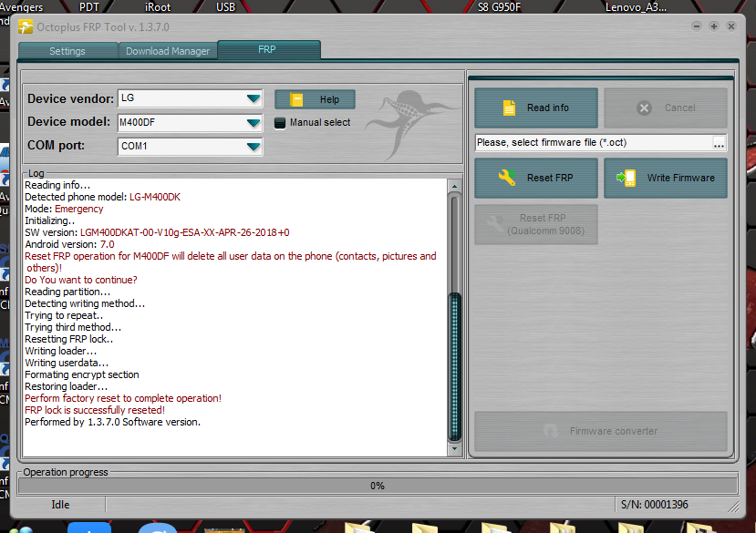Click the 'Android version: 7.0' log line
Image resolution: width=756 pixels, height=533 pixels.
tap(69, 244)
